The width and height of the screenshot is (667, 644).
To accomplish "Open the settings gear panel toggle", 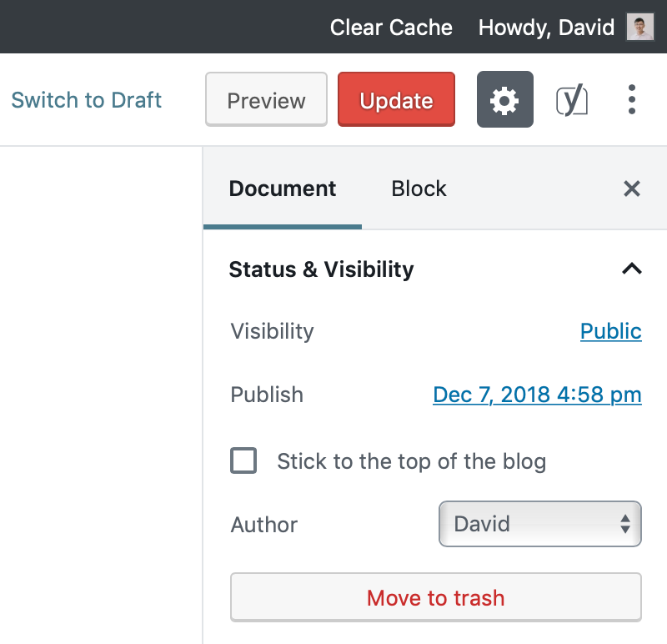I will tap(505, 99).
